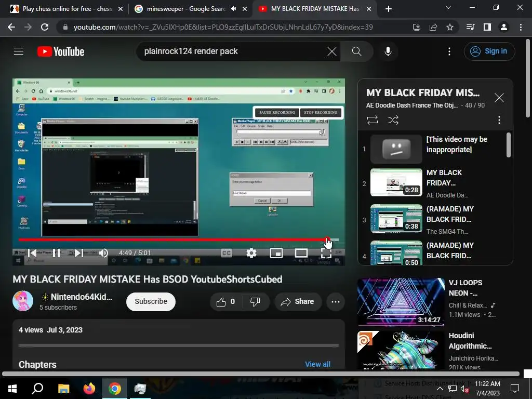Skip to previous video in player
The height and width of the screenshot is (399, 532).
(x=33, y=253)
